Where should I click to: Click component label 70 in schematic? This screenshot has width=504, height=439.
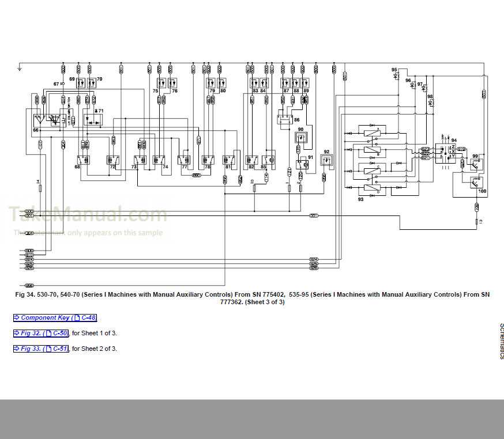tap(99, 79)
